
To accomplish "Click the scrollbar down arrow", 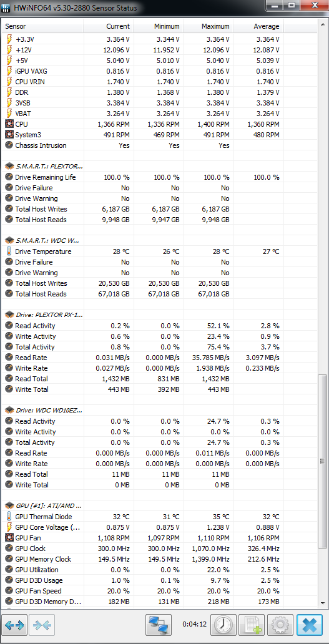I will [x=323, y=603].
